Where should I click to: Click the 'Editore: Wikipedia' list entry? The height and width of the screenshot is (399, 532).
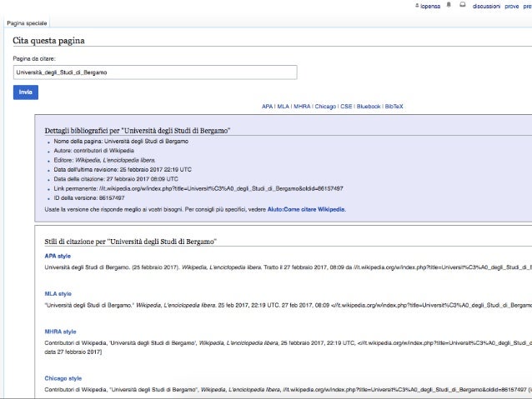pyautogui.click(x=104, y=160)
